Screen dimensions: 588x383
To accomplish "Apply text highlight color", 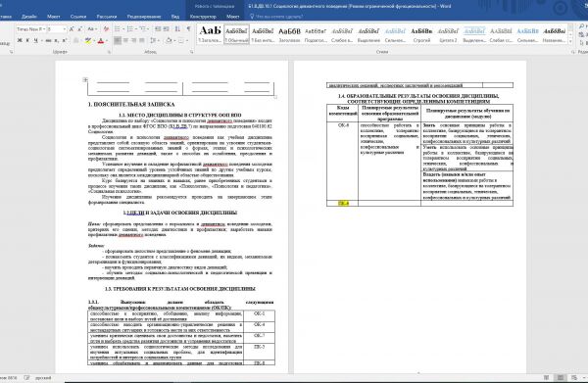I will tap(88, 40).
